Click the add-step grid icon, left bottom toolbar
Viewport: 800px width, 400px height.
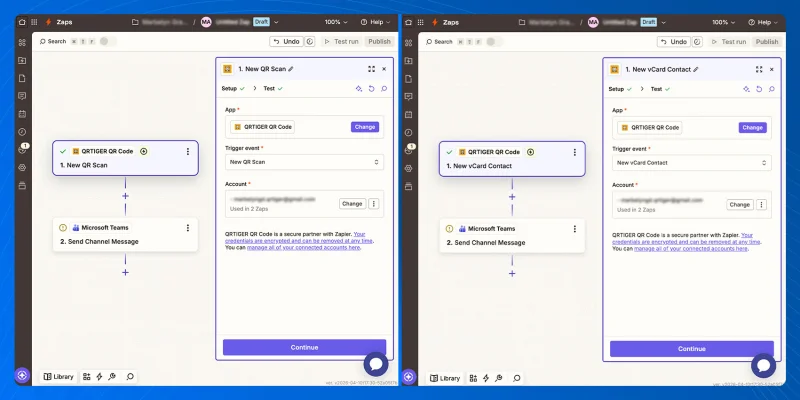click(86, 377)
